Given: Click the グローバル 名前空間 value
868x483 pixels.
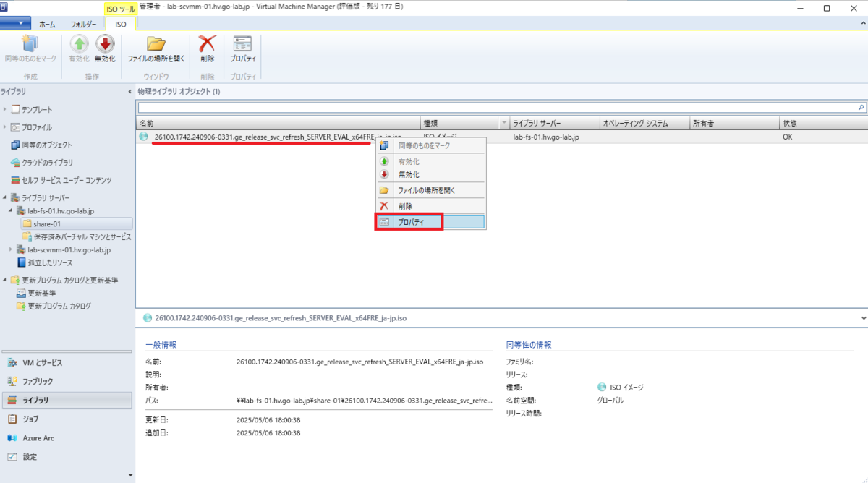Looking at the screenshot, I should [x=610, y=400].
